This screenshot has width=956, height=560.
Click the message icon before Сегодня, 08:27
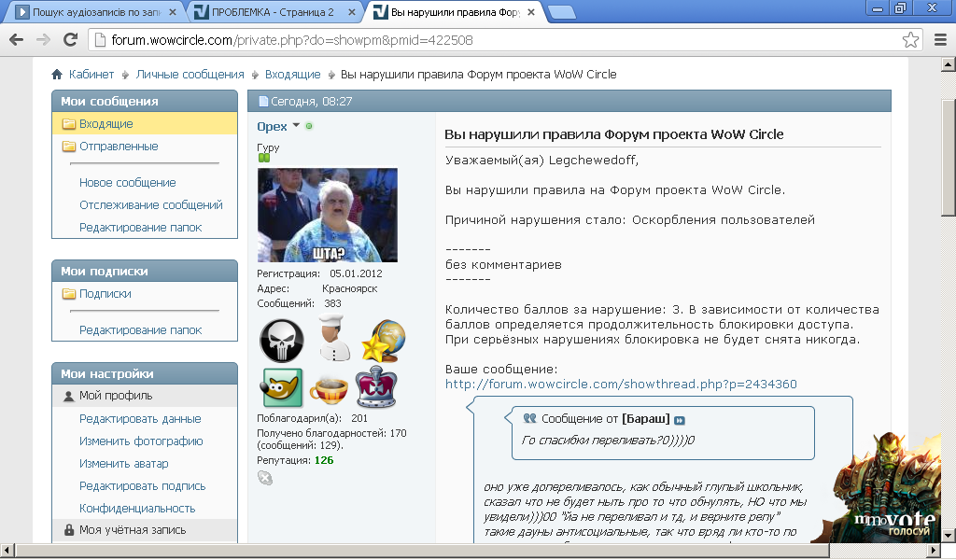263,102
